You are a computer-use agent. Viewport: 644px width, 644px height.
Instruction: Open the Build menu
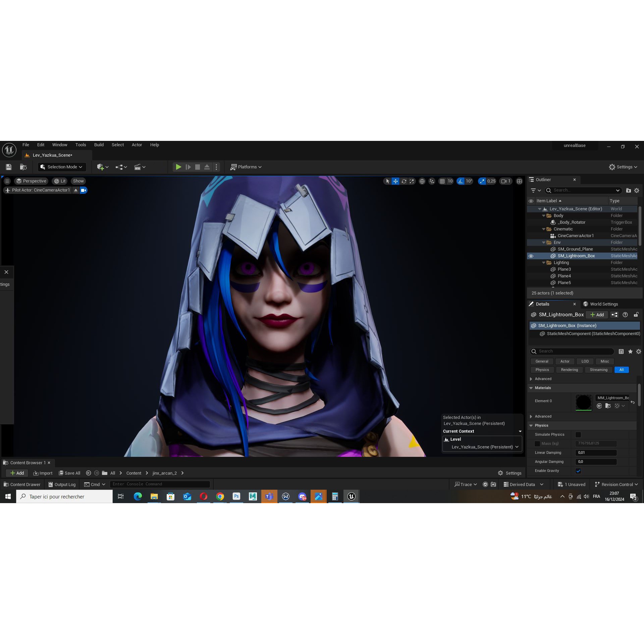click(x=99, y=145)
